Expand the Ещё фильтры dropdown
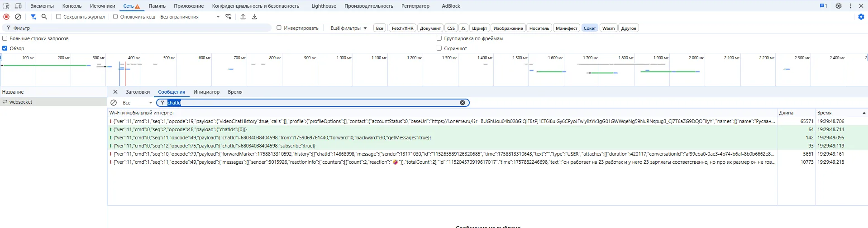This screenshot has height=228, width=868. 348,28
